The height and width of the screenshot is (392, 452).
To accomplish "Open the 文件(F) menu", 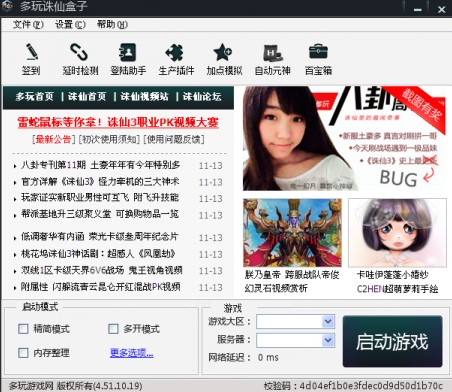I will click(28, 25).
